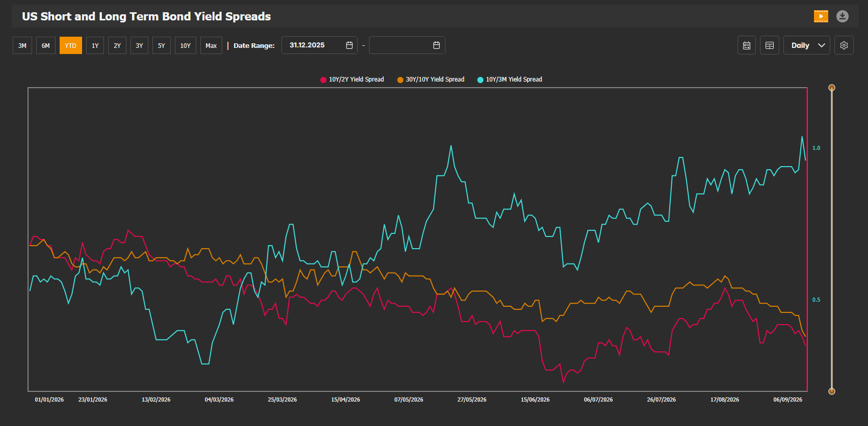The image size is (868, 426).
Task: Toggle the 30Y/10Y Yield Spread series
Action: tap(431, 79)
